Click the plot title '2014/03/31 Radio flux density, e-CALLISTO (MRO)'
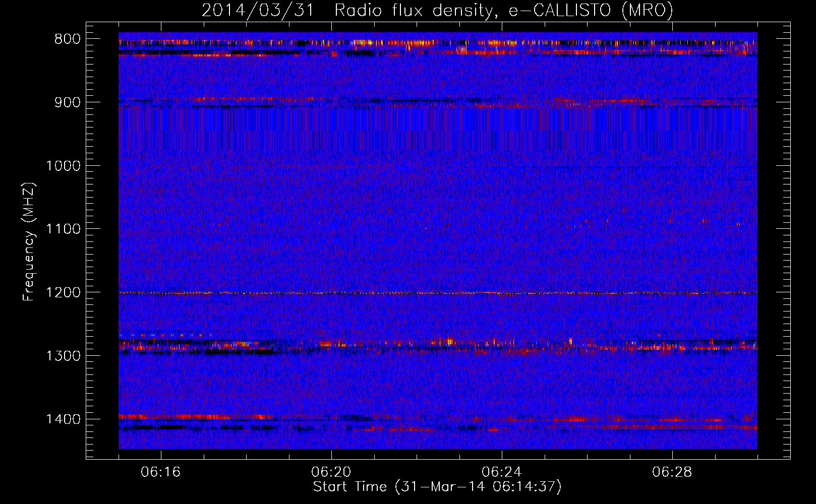Viewport: 816px width, 504px height. (437, 10)
